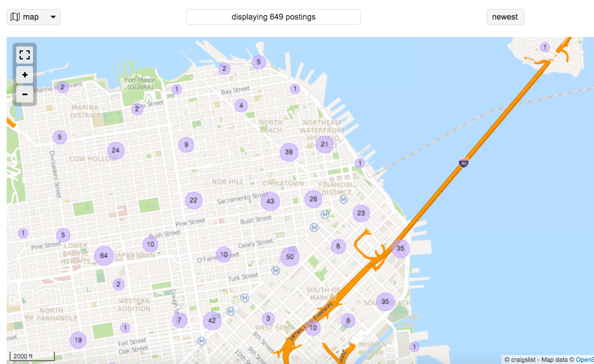594x364 pixels.
Task: Zoom out with the minus button
Action: (25, 94)
